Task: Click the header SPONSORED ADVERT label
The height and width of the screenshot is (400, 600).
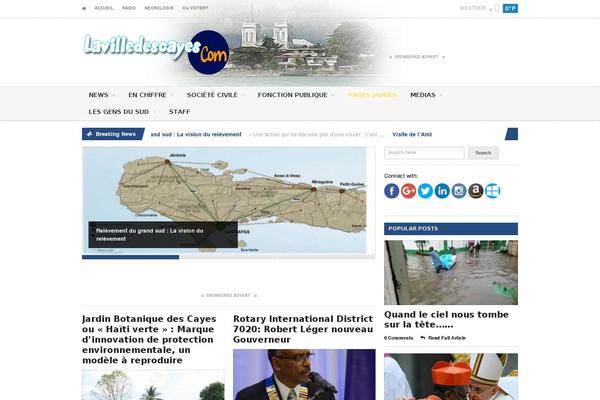Action: (417, 57)
